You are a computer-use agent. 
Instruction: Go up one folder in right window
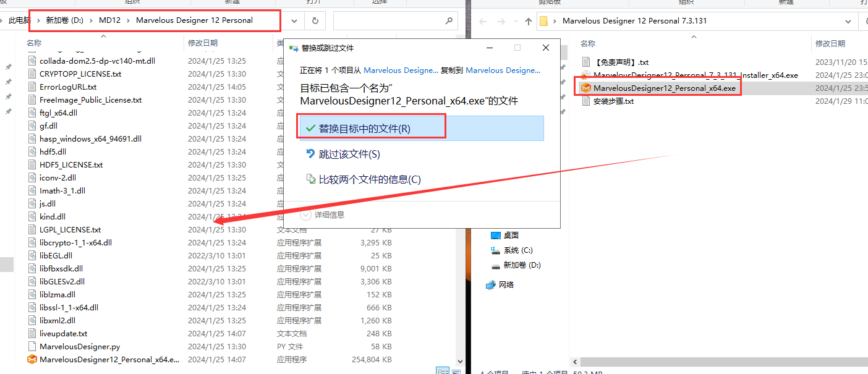click(x=528, y=21)
